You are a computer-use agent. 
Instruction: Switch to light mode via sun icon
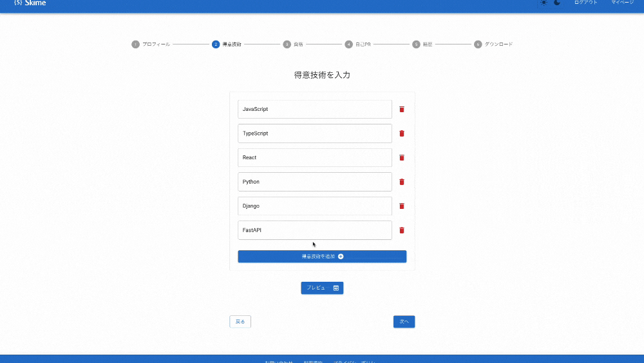(544, 3)
